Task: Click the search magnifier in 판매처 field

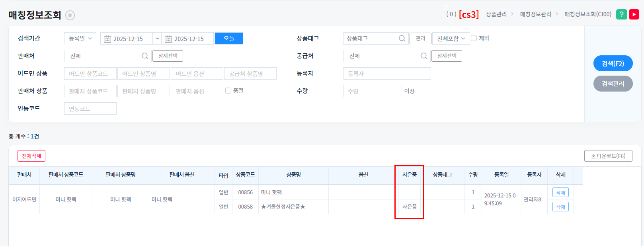Action: [145, 56]
